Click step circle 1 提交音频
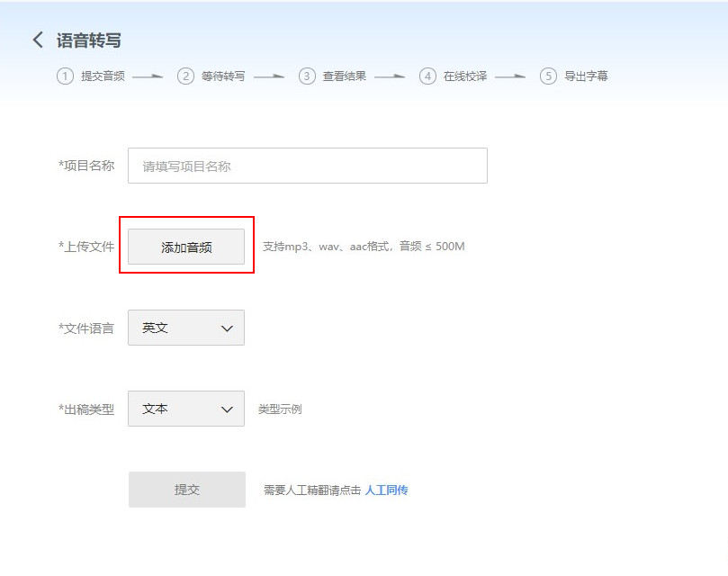Screen dimensions: 728x576 (64, 76)
